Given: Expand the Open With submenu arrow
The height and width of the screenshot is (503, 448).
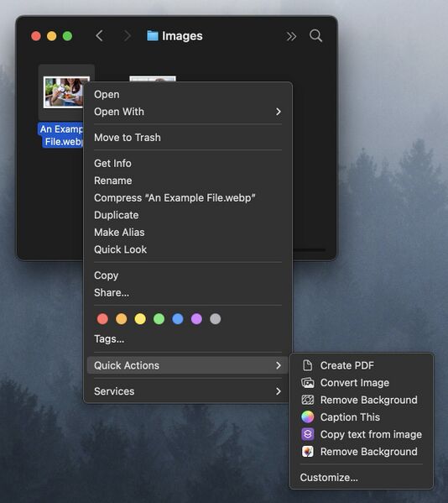Looking at the screenshot, I should tap(279, 112).
